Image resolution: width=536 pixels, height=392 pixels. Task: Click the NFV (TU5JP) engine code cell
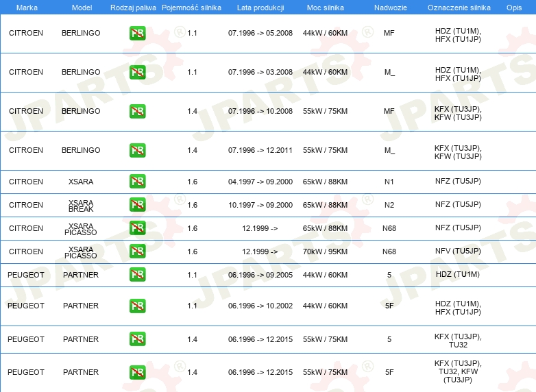[457, 252]
